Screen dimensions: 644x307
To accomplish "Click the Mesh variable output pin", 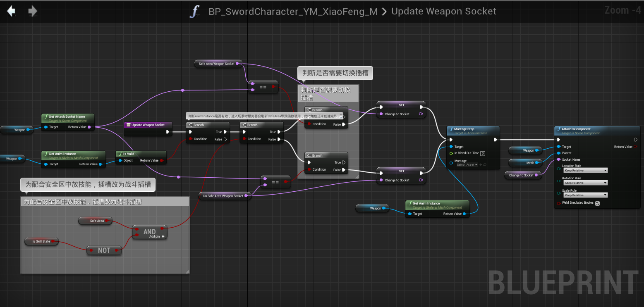I will (x=536, y=163).
